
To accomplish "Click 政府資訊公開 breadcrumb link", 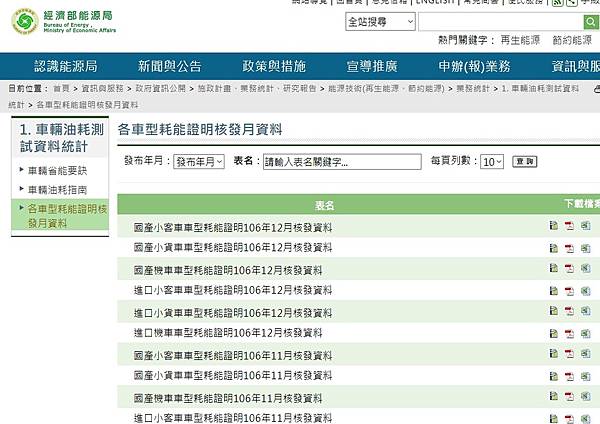I will click(160, 88).
